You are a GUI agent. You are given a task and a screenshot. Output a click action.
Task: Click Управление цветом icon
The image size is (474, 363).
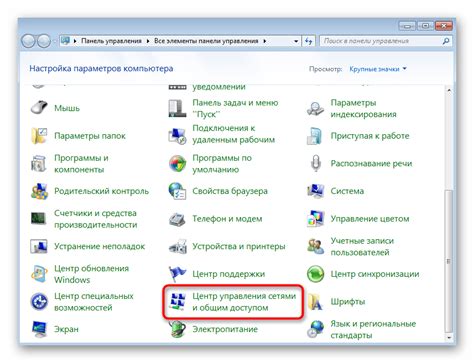[x=315, y=219]
